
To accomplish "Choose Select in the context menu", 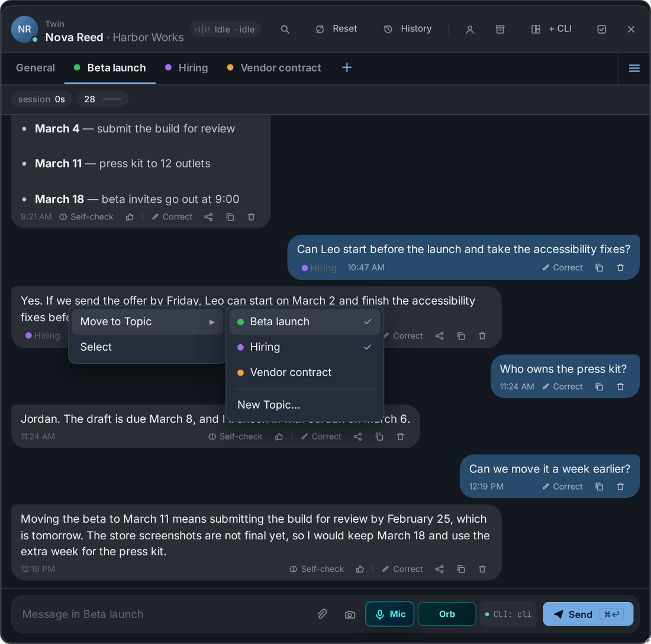I will click(147, 347).
